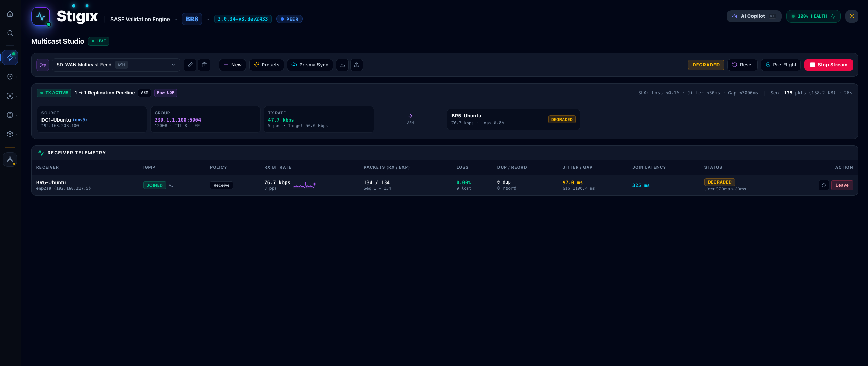The image size is (868, 366).
Task: Click the Stigix pulse logo
Action: (41, 16)
